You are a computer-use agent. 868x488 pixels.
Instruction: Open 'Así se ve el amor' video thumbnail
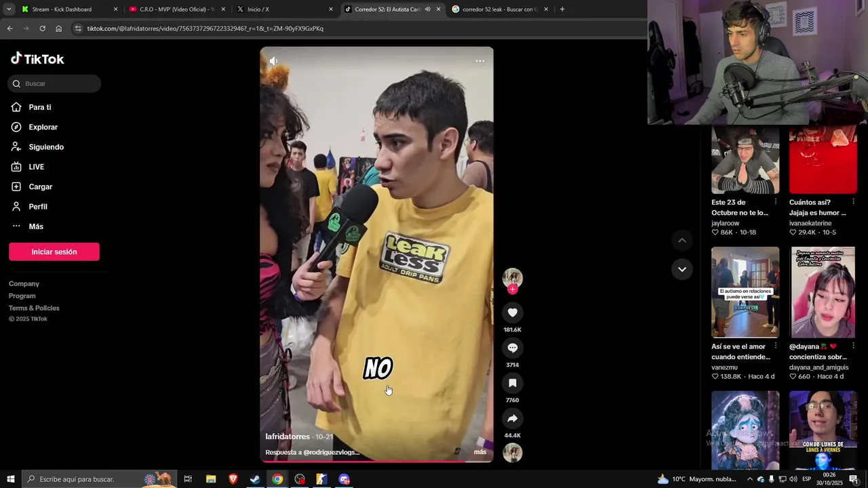click(745, 292)
